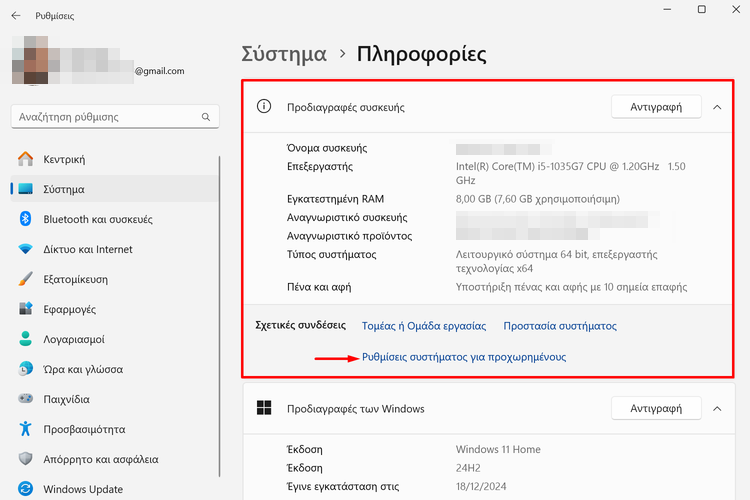Viewport: 750px width, 500px height.
Task: Click the user profile avatar
Action: coord(30,60)
